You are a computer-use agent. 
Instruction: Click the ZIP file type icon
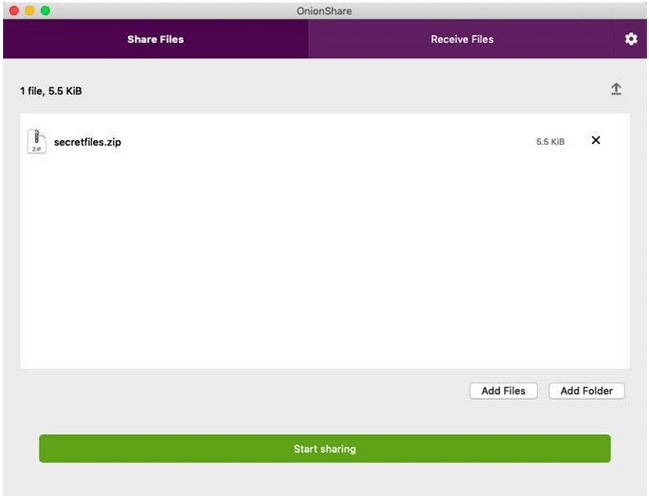point(36,141)
